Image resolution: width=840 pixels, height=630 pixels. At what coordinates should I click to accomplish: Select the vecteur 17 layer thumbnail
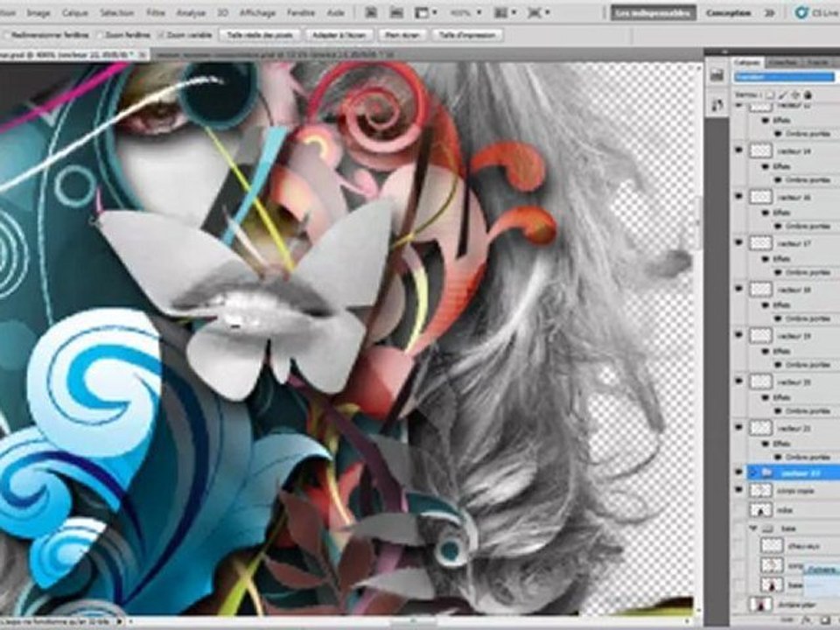(x=760, y=243)
